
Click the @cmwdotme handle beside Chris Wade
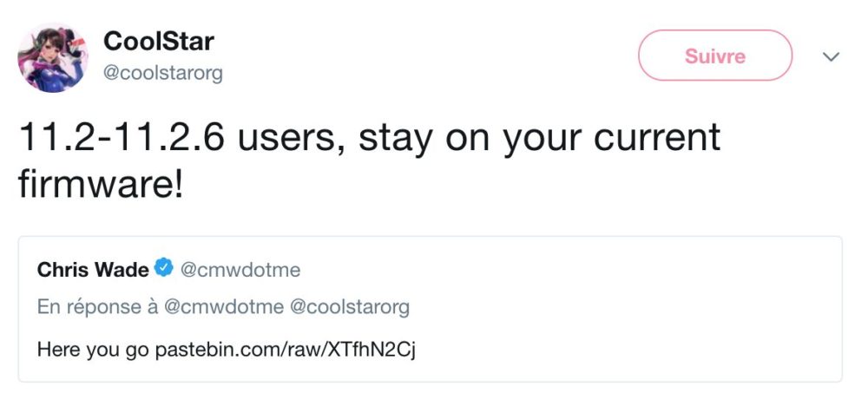240,270
